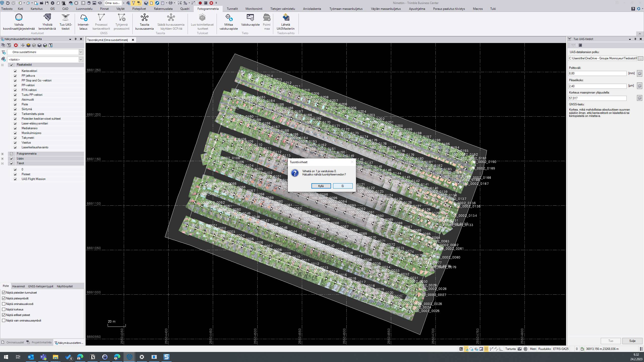
Task: Toggle Pisteet layer checkbox
Action: click(15, 174)
